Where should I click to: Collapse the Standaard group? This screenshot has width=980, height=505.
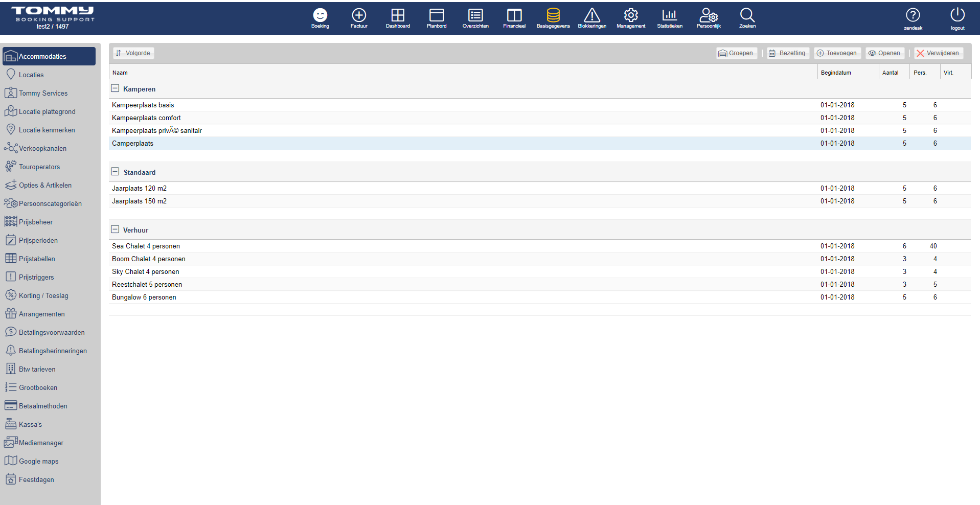[x=115, y=172]
